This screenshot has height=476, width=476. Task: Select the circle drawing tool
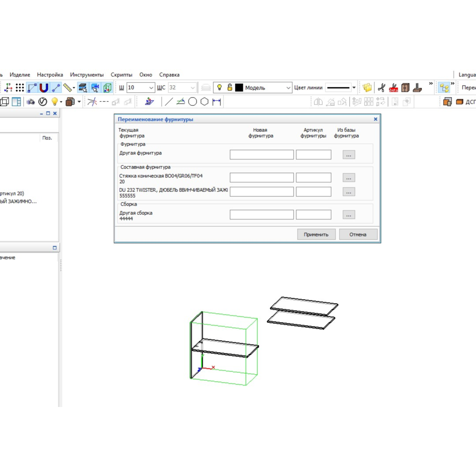192,102
